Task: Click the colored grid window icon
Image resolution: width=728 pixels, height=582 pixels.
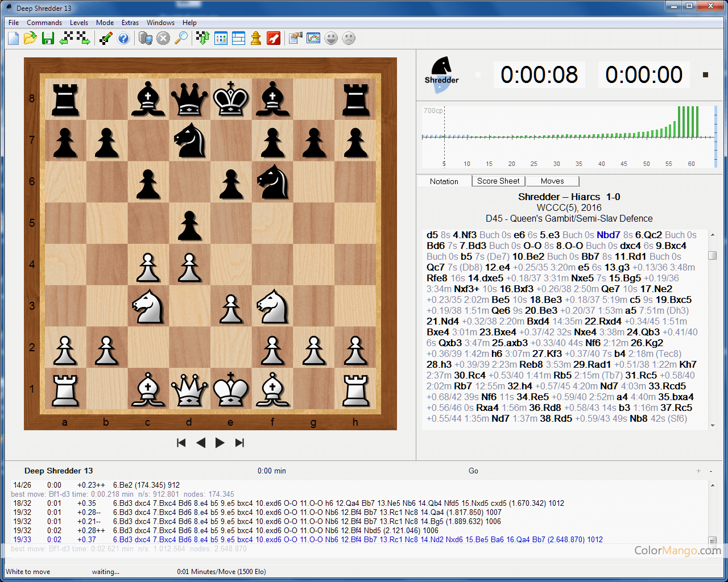Action: pos(221,38)
